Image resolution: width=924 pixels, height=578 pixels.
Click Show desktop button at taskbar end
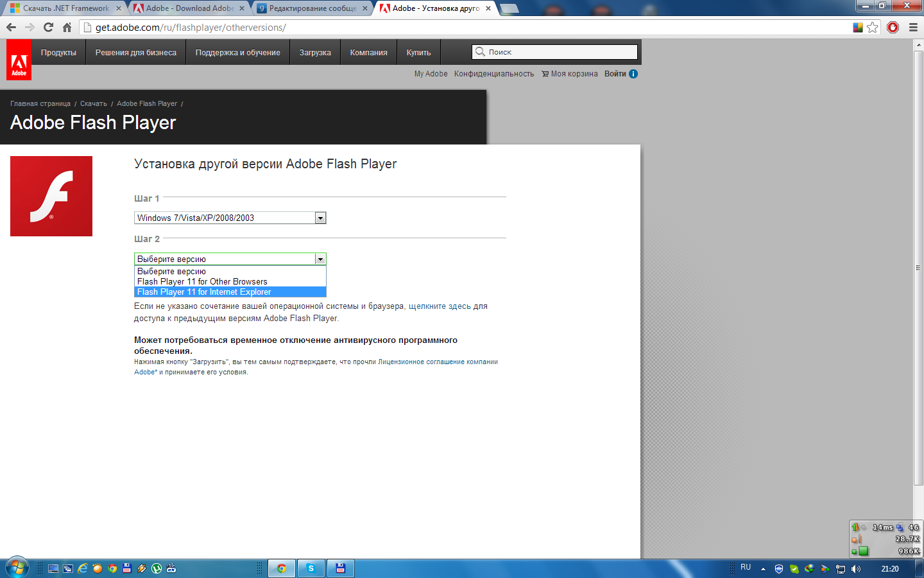[x=920, y=568]
